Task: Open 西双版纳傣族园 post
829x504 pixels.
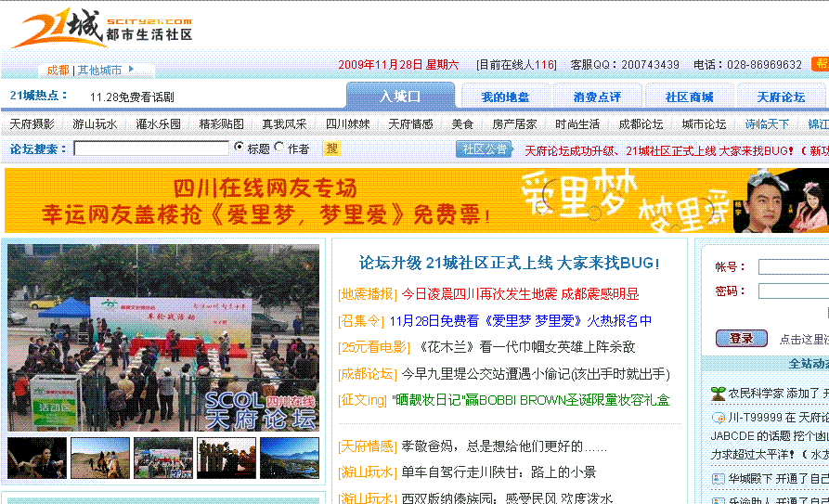Action: 507,498
